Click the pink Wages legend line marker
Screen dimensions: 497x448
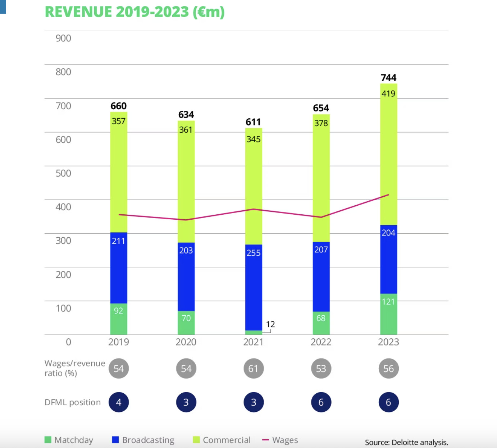[265, 440]
